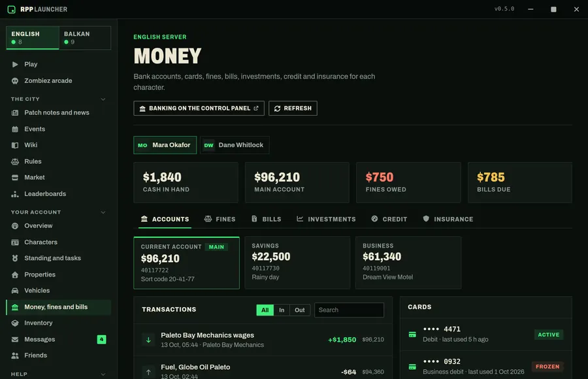Click the $750 FINES OWED summary tile
The height and width of the screenshot is (379, 588).
point(408,183)
